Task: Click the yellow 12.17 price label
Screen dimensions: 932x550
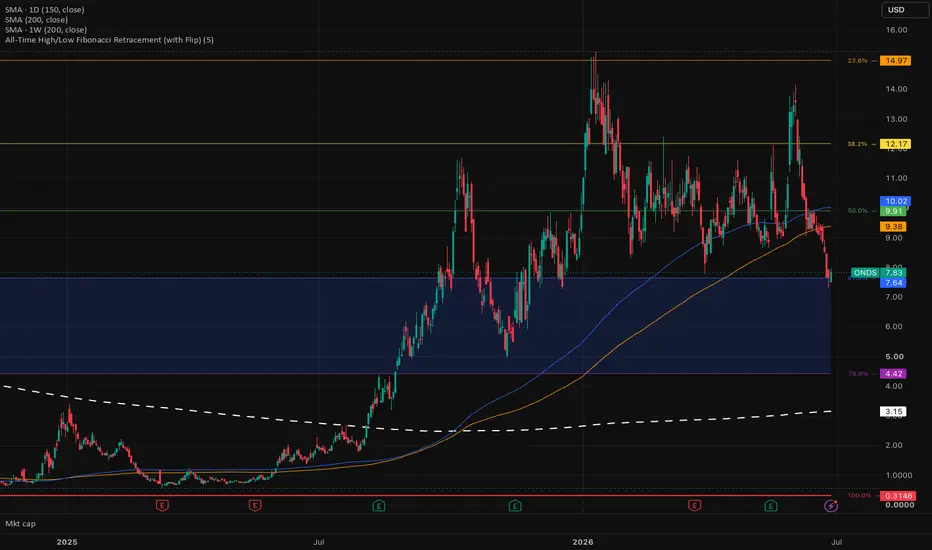Action: [x=895, y=144]
